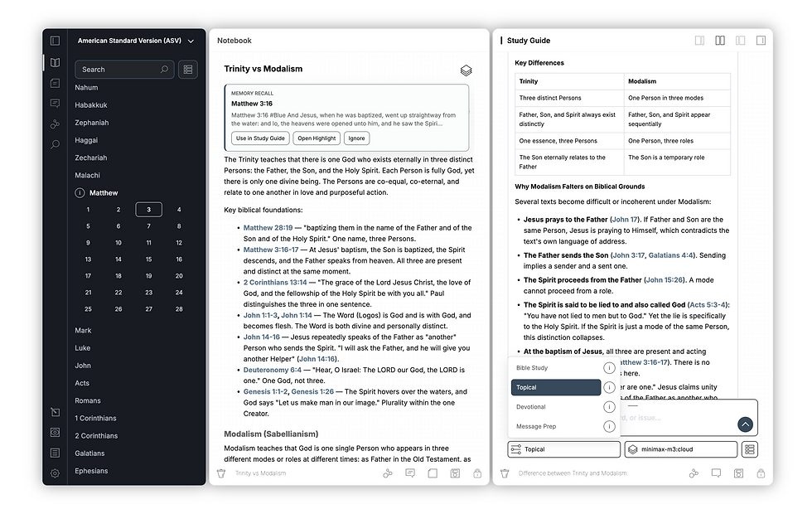The image size is (812, 514).
Task: Open settings gear in left sidebar
Action: 55,473
